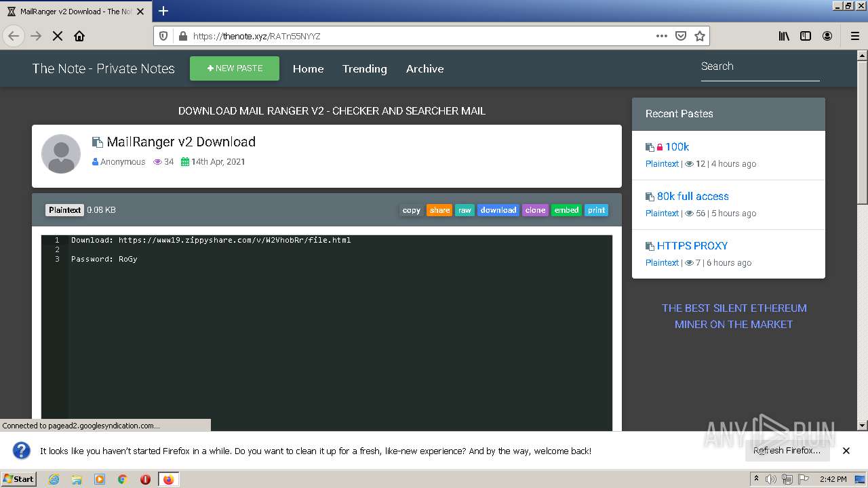The height and width of the screenshot is (488, 868).
Task: Close the MailRanger v2 Download tab
Action: (141, 11)
